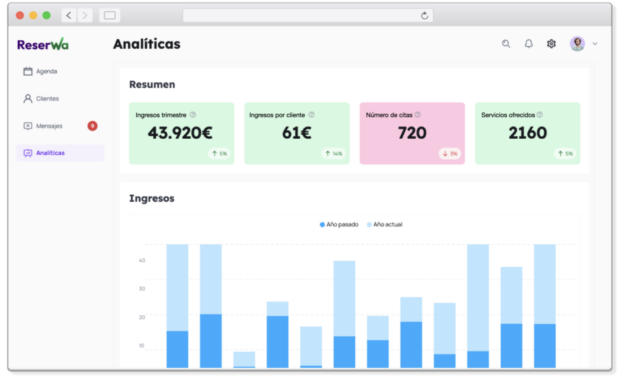Click the Resumen section heading
The image size is (619, 379).
click(152, 85)
